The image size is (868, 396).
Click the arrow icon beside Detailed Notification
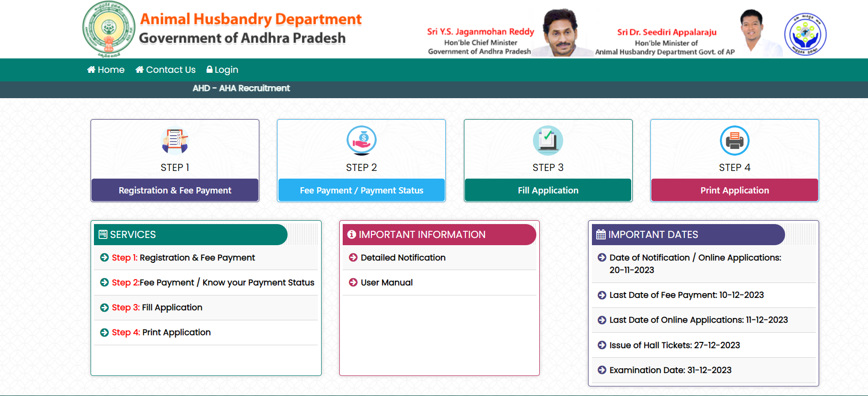coord(353,258)
